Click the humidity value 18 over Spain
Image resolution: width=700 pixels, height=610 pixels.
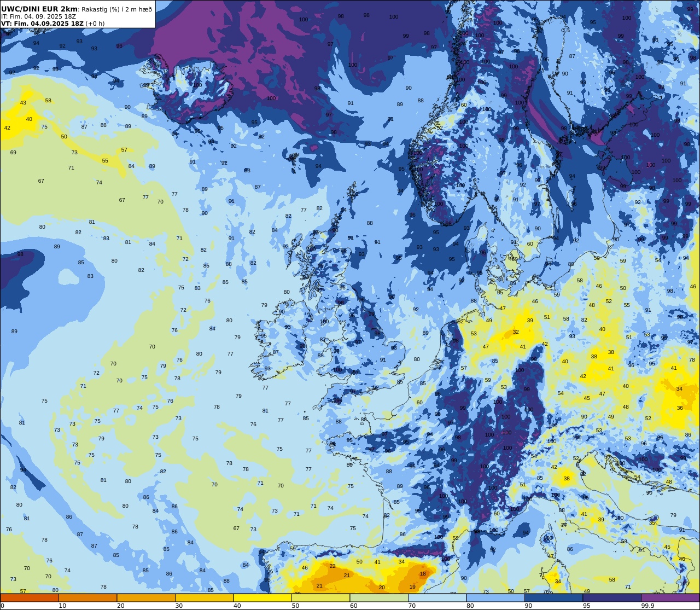coord(423,574)
